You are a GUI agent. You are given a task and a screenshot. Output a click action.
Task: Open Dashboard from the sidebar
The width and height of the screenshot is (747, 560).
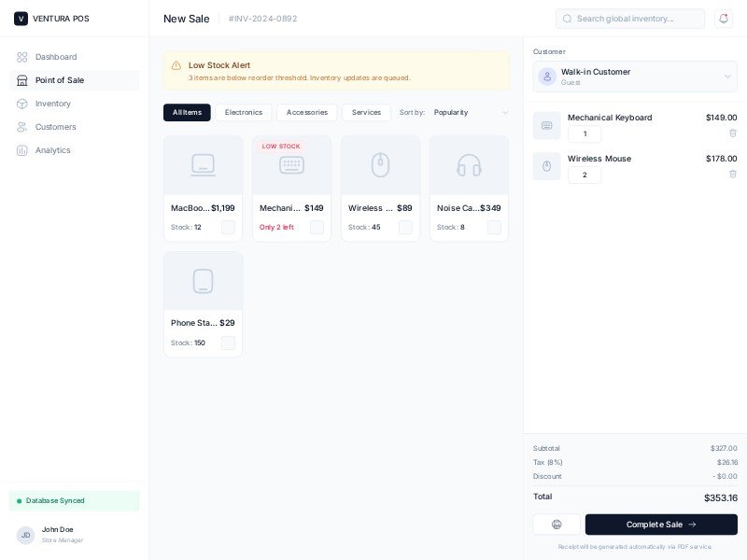[x=56, y=57]
